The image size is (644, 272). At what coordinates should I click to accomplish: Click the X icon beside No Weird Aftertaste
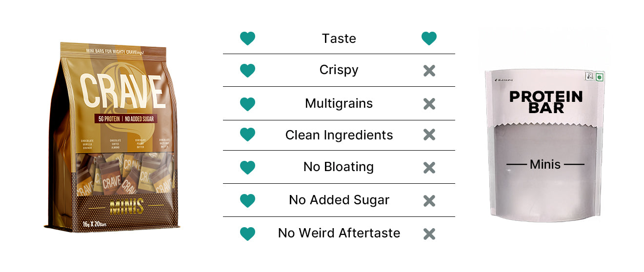pyautogui.click(x=429, y=234)
